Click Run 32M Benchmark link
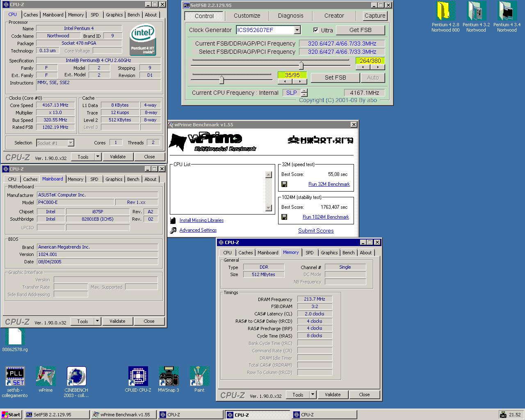This screenshot has height=420, width=525. click(x=329, y=184)
